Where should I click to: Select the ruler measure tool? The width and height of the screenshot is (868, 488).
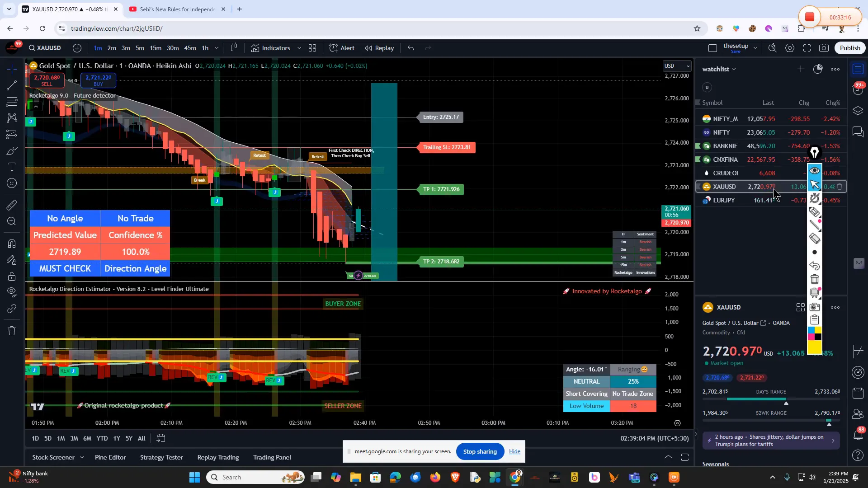12,205
